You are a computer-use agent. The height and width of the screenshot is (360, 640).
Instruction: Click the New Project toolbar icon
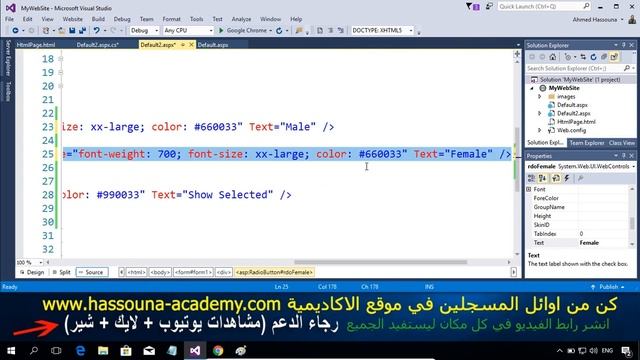point(46,31)
